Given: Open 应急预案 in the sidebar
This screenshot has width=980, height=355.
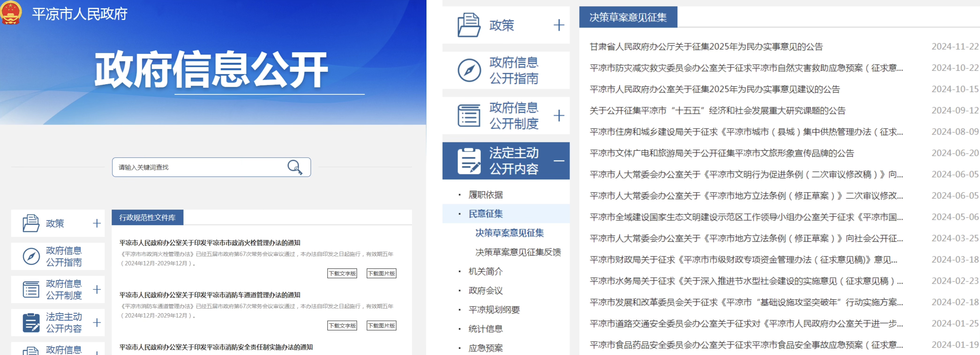Looking at the screenshot, I should (x=486, y=348).
